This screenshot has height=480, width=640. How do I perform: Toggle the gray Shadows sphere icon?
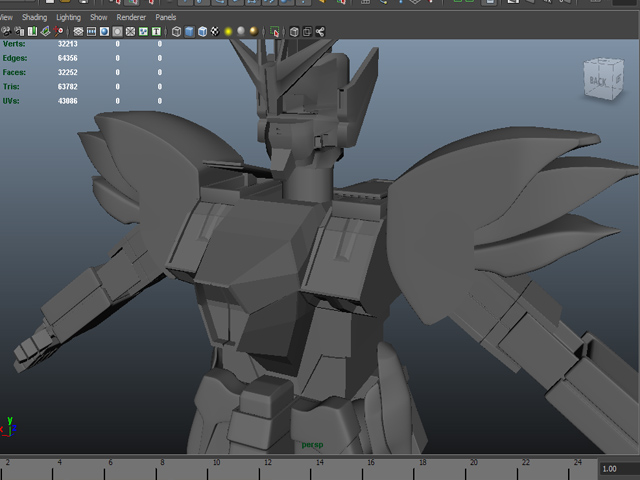coord(241,31)
